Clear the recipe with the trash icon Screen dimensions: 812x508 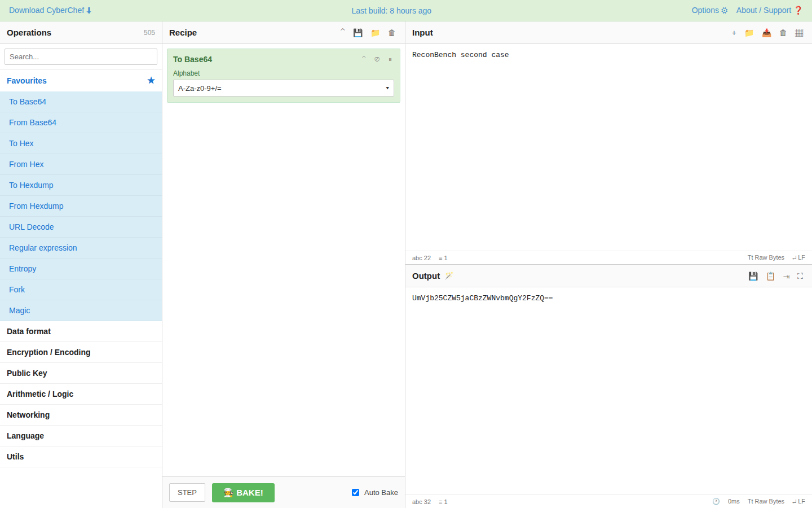click(392, 33)
